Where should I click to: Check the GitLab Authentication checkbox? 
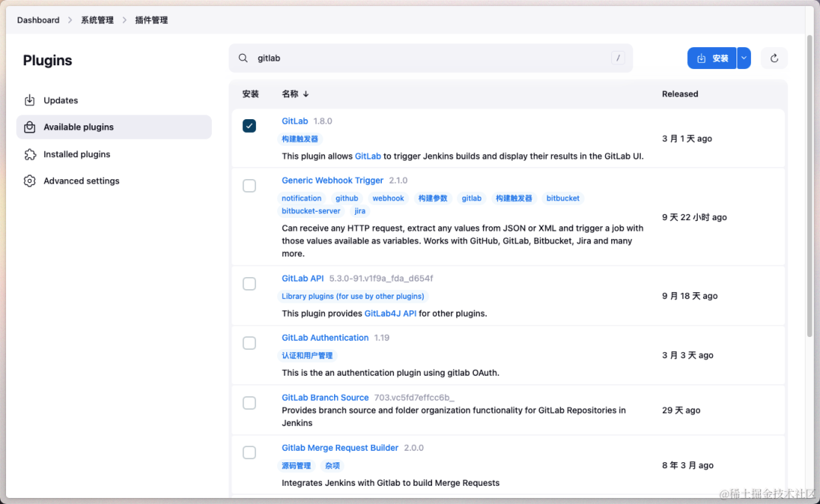[x=250, y=343]
